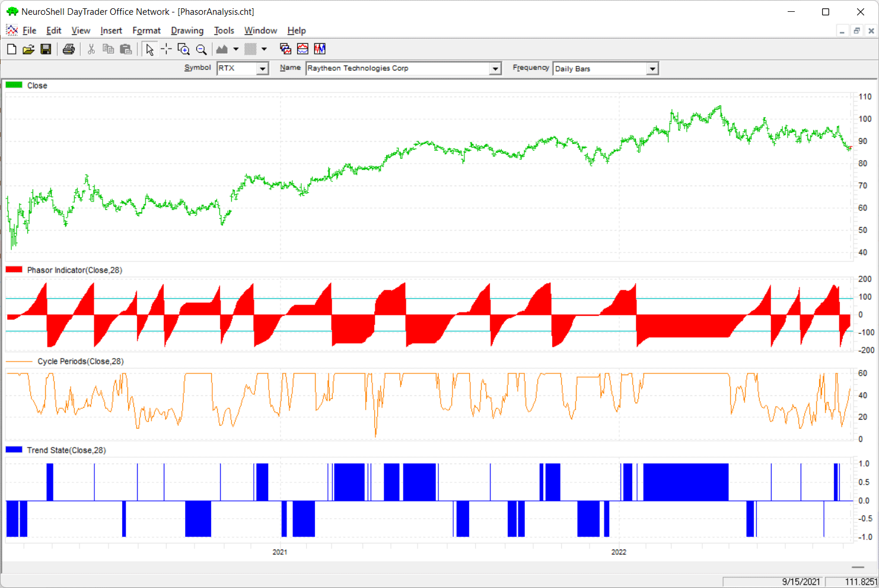Open the Insert menu
Image resolution: width=879 pixels, height=588 pixels.
(112, 31)
